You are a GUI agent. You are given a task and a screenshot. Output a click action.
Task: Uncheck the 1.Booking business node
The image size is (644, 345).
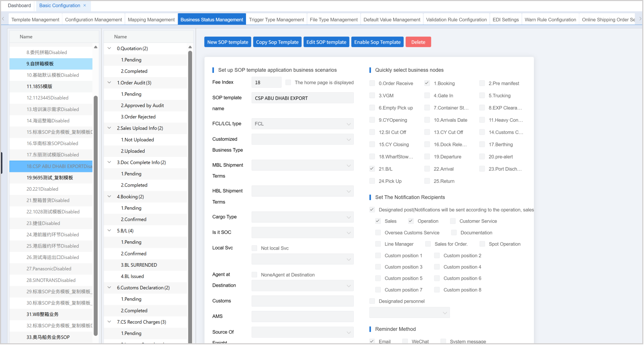tap(427, 83)
